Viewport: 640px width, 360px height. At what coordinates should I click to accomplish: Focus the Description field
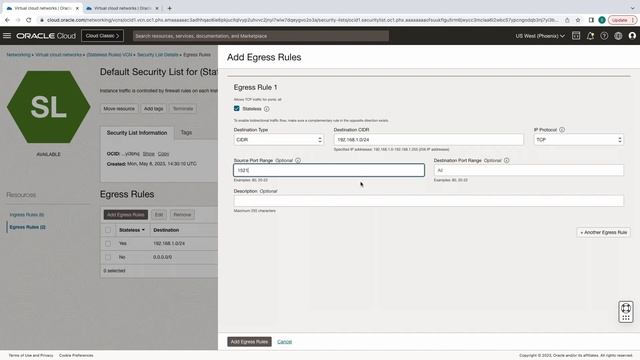[x=429, y=201]
